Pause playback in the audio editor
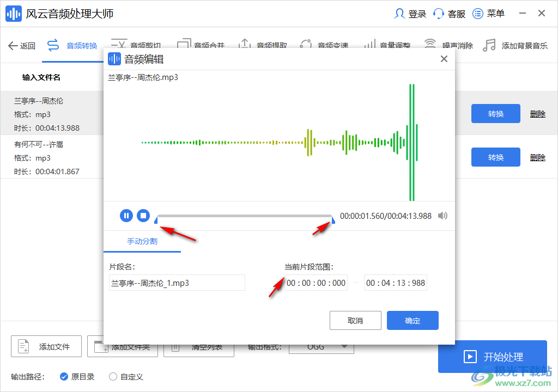558x392 pixels. (x=126, y=216)
